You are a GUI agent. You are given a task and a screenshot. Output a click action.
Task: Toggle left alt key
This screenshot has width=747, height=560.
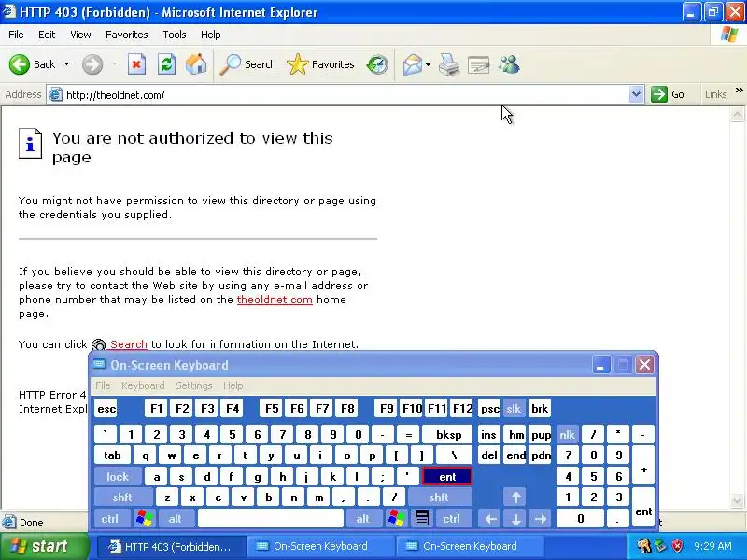pos(176,519)
